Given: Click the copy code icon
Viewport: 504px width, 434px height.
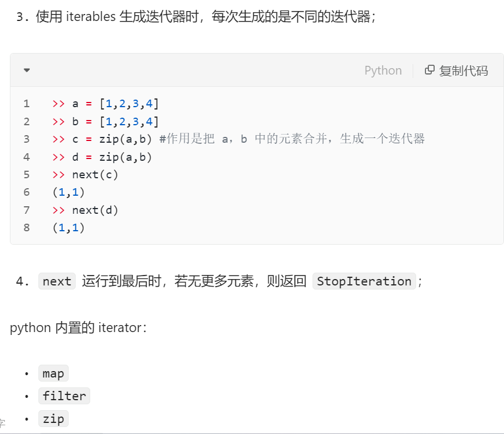Looking at the screenshot, I should pyautogui.click(x=430, y=70).
